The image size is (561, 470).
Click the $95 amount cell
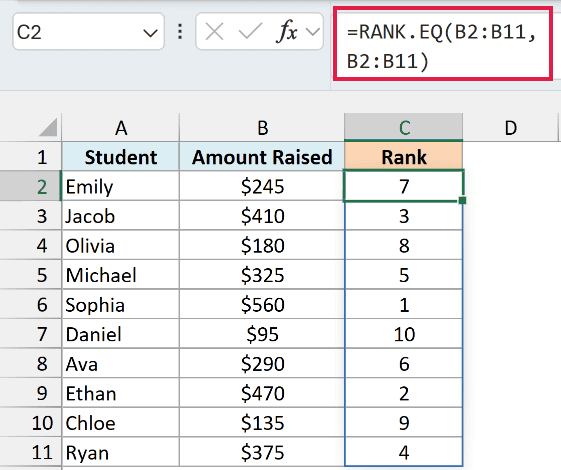click(262, 334)
